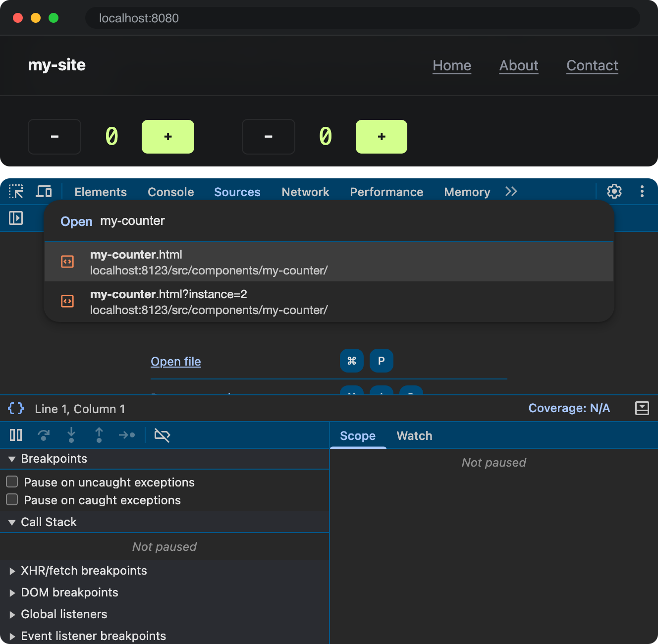Show the sources navigator sidebar
The height and width of the screenshot is (644, 658).
coord(16,218)
